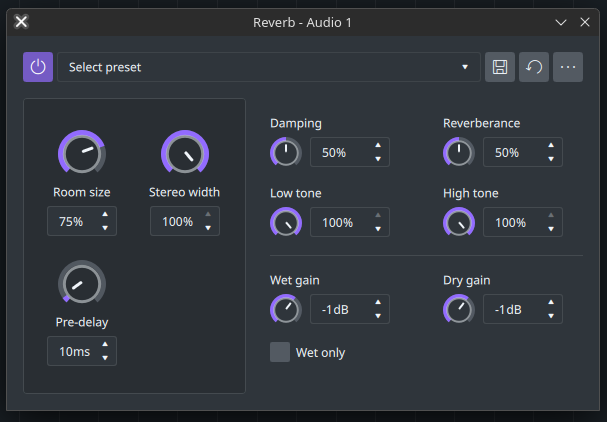This screenshot has width=607, height=422.
Task: Increase Reverberance with up arrow
Action: pos(551,145)
